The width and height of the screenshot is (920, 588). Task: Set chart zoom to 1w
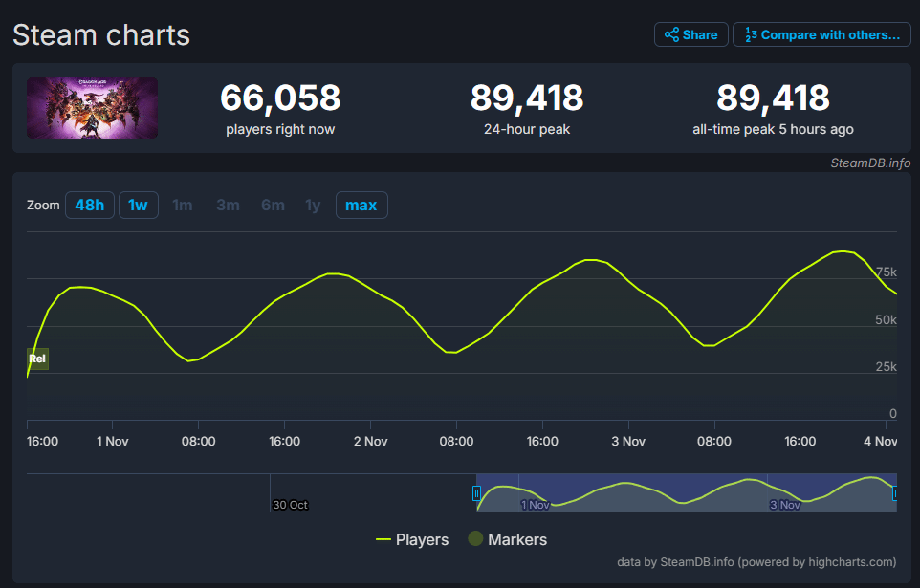138,205
